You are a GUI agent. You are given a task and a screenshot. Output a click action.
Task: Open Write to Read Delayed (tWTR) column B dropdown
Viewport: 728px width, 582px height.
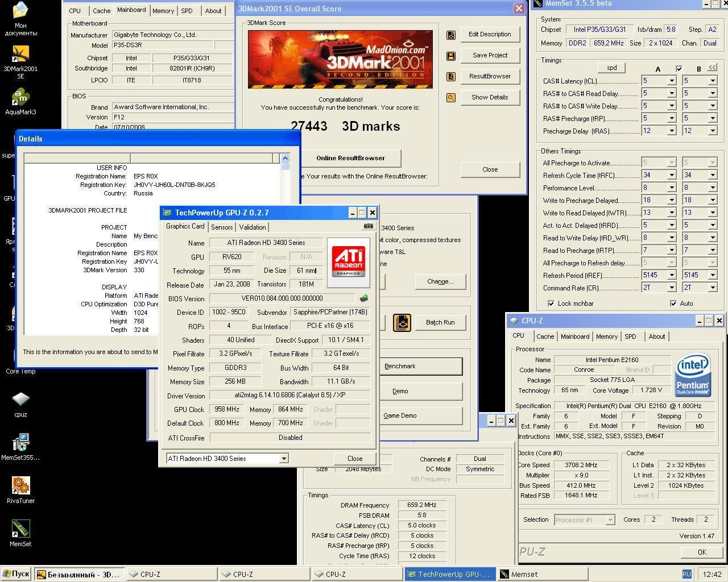click(x=712, y=213)
